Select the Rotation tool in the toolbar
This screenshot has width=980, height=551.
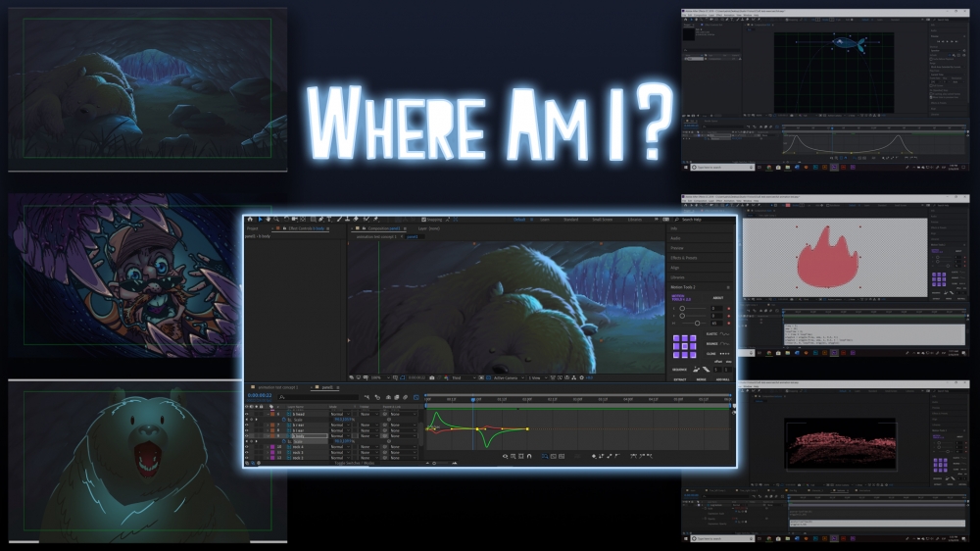tap(286, 220)
